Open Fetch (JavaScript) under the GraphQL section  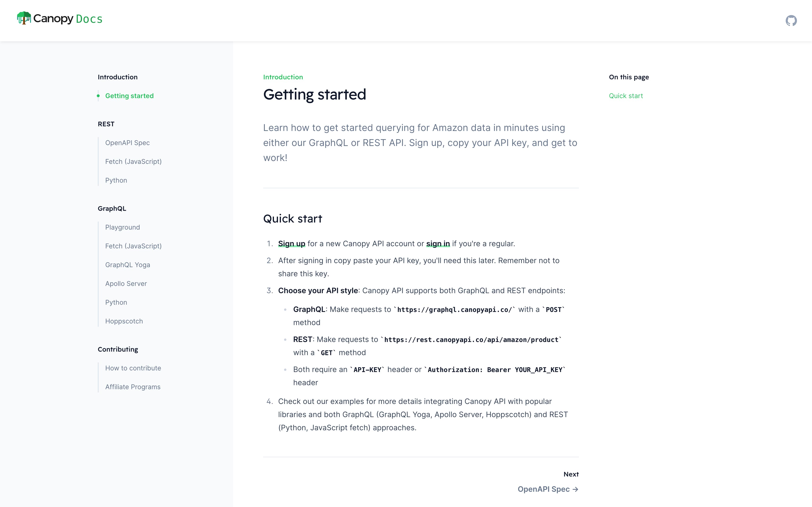pyautogui.click(x=133, y=246)
